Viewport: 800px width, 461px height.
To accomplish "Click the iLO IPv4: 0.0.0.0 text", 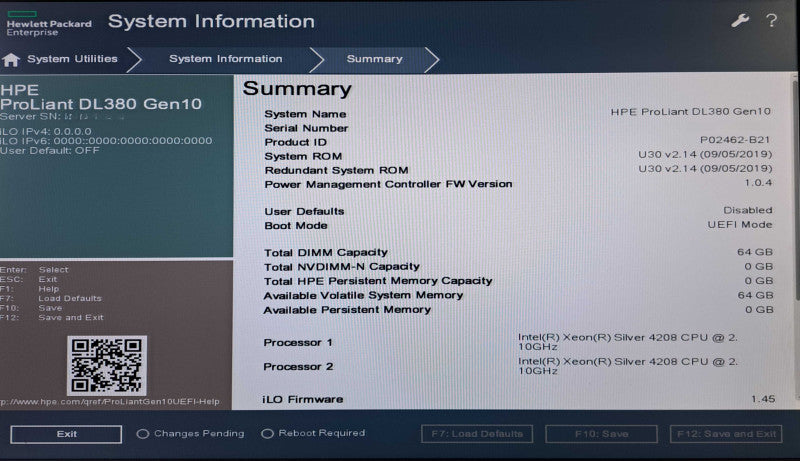I will (x=46, y=131).
